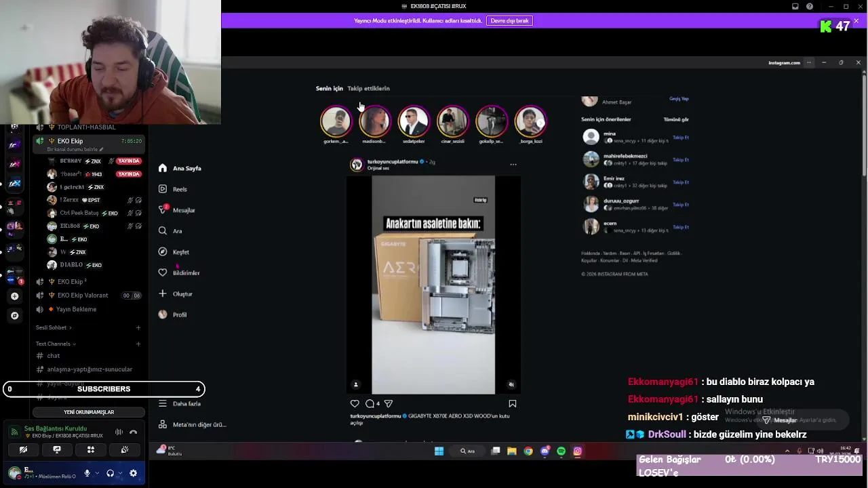Disconnect Discord voice call
The image size is (868, 488).
(x=133, y=432)
